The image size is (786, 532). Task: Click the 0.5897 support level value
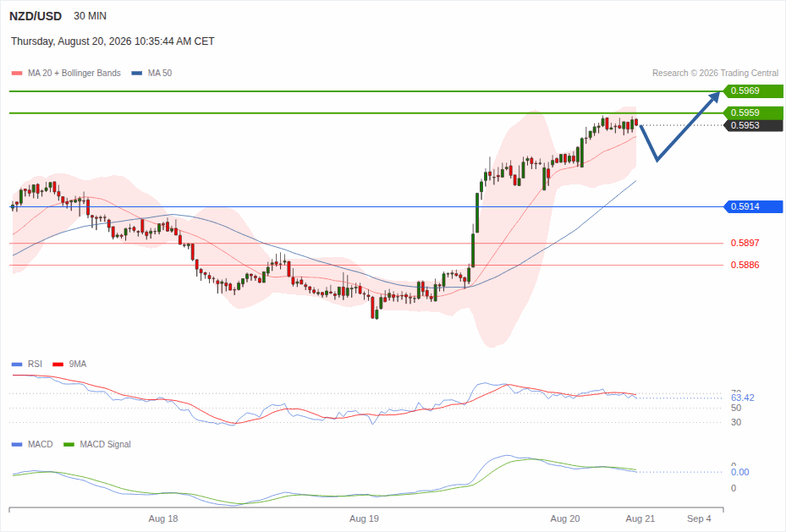745,243
